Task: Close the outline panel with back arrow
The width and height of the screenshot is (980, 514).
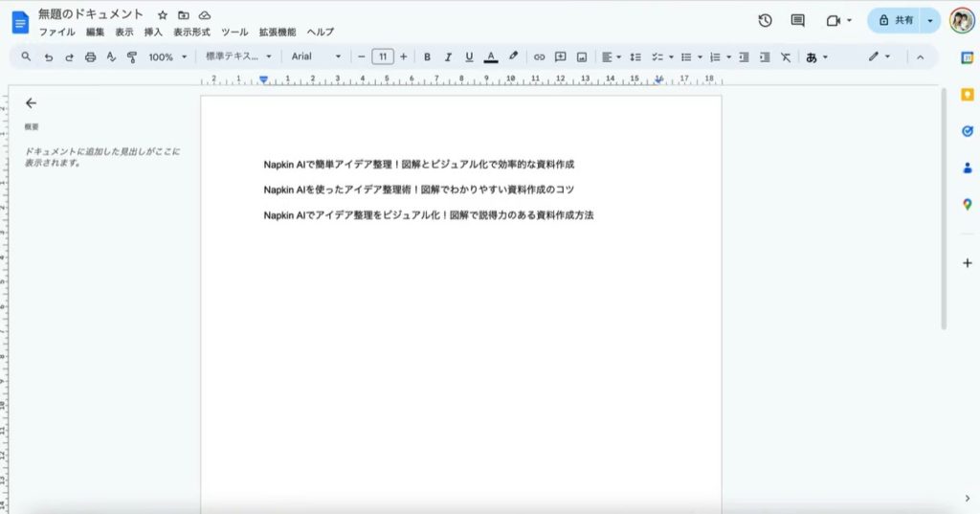Action: [31, 102]
